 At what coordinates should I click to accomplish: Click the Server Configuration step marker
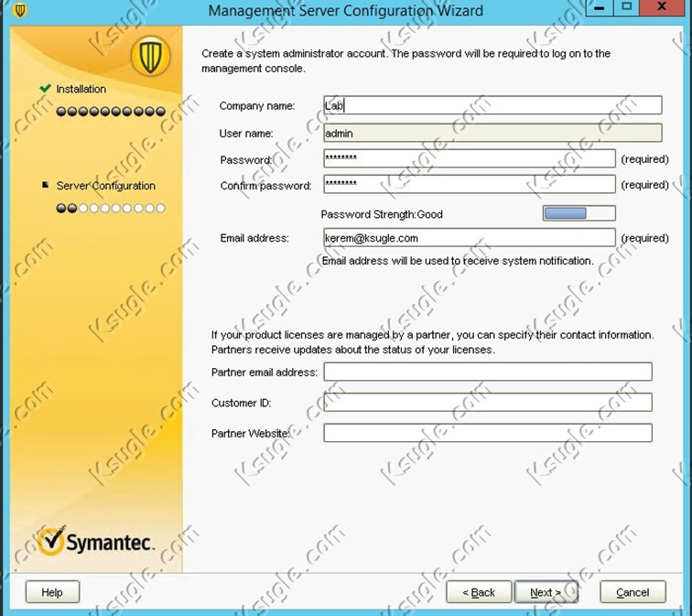pyautogui.click(x=45, y=185)
